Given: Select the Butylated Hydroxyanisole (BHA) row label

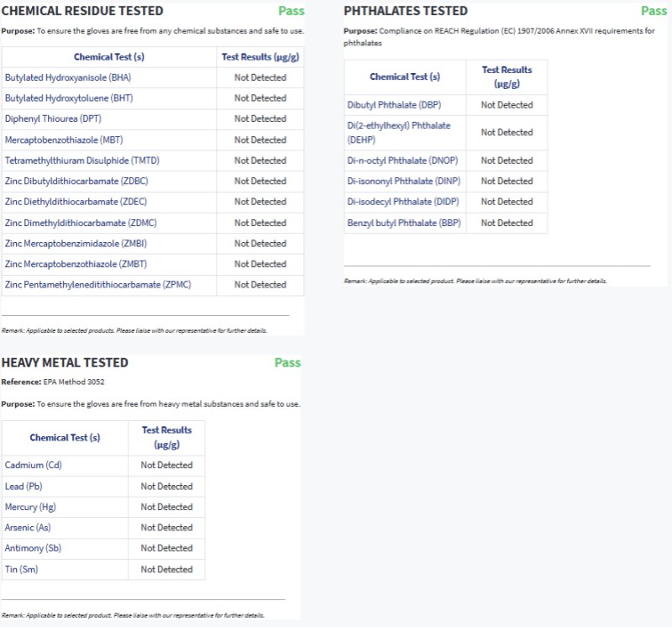Looking at the screenshot, I should pos(68,77).
